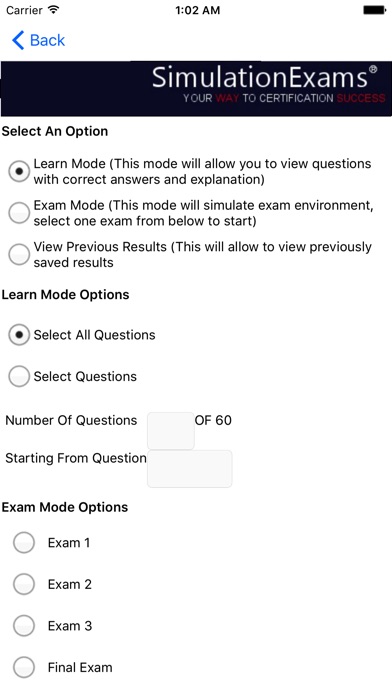Tap the Carrier label in status bar

(24, 10)
